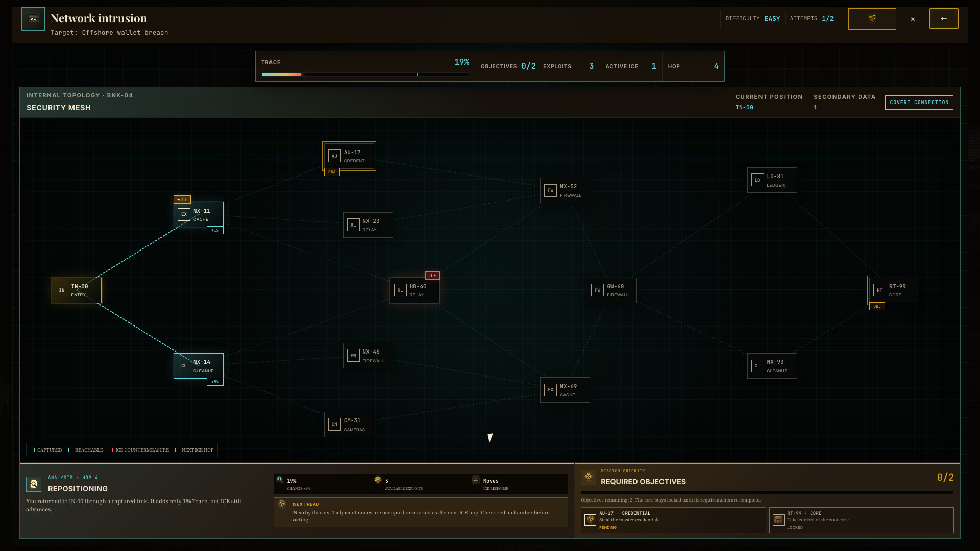Viewport: 980px width, 551px height.
Task: Select the AU-17 credential node
Action: pyautogui.click(x=349, y=156)
